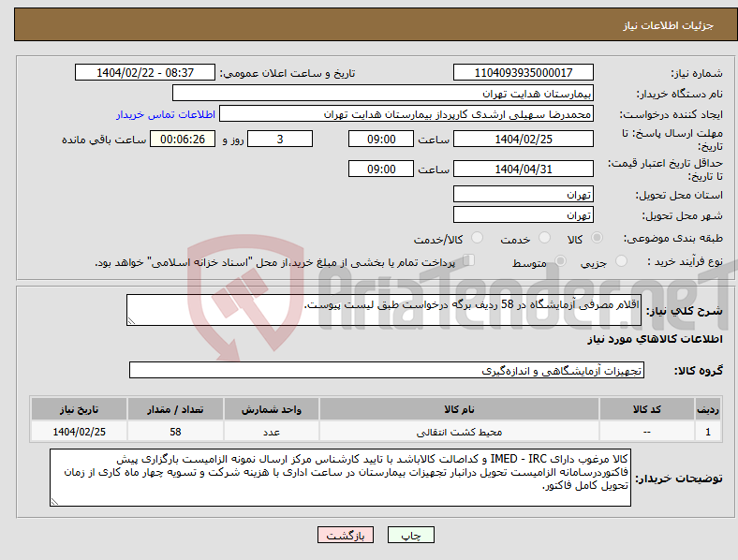Screen dimensions: 738x560
Task: Click the price validity date 1404/04/31 field
Action: coord(524,169)
